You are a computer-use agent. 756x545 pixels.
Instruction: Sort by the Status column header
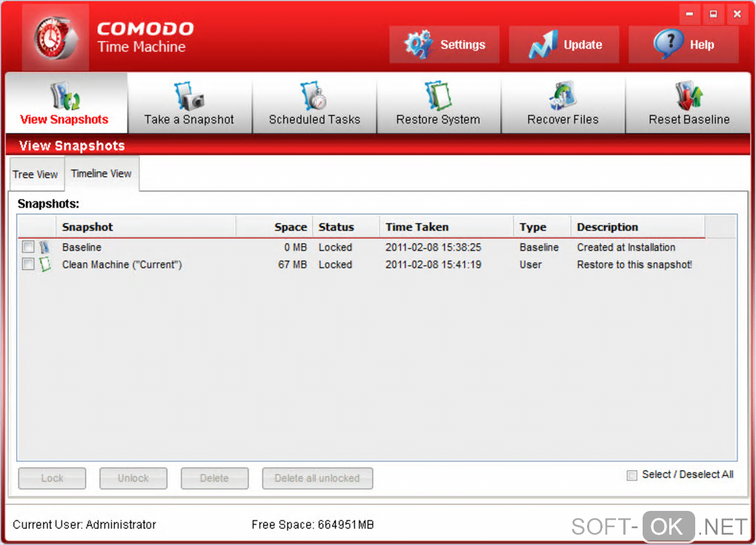(x=345, y=227)
